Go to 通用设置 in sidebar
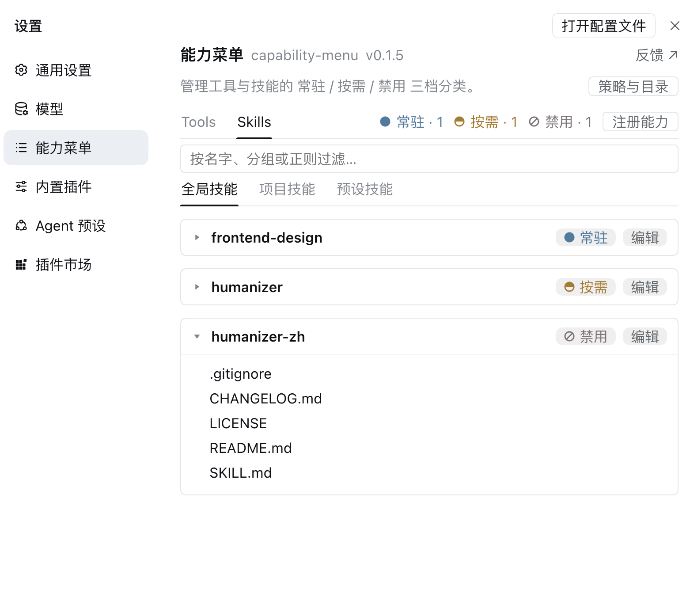This screenshot has width=690, height=616. click(x=76, y=70)
